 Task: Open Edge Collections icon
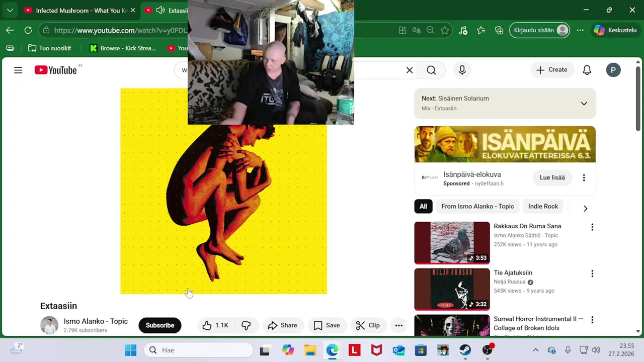pyautogui.click(x=499, y=30)
